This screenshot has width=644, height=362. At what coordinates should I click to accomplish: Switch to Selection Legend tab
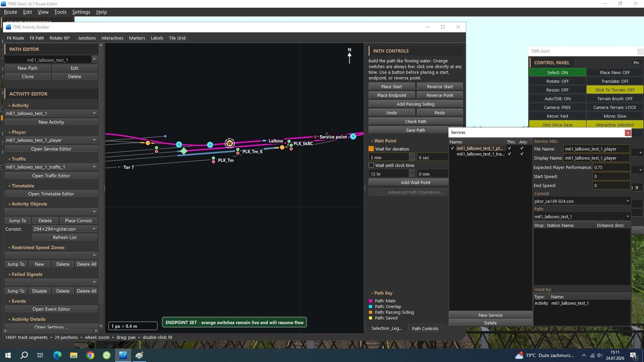387,328
